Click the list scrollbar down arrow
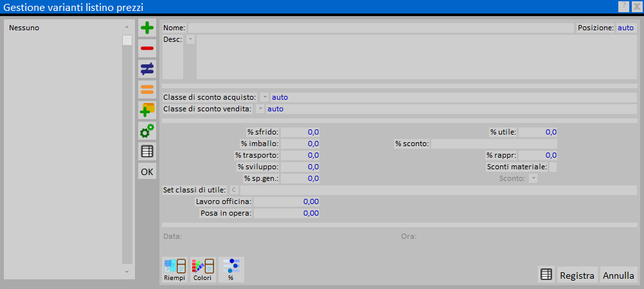Image resolution: width=644 pixels, height=289 pixels. point(127,272)
